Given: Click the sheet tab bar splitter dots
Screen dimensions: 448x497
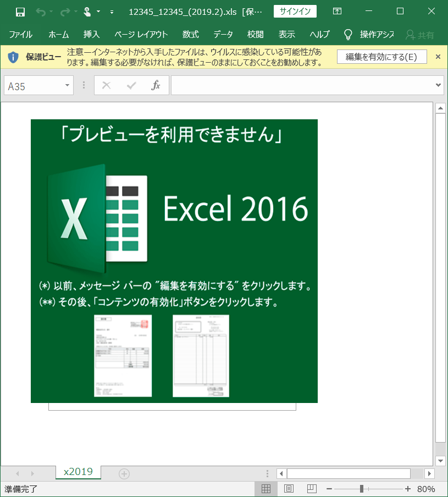Looking at the screenshot, I should pyautogui.click(x=267, y=473).
